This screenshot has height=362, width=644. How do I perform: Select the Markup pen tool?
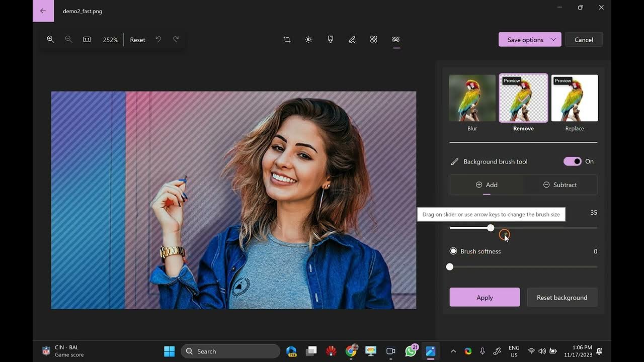352,39
